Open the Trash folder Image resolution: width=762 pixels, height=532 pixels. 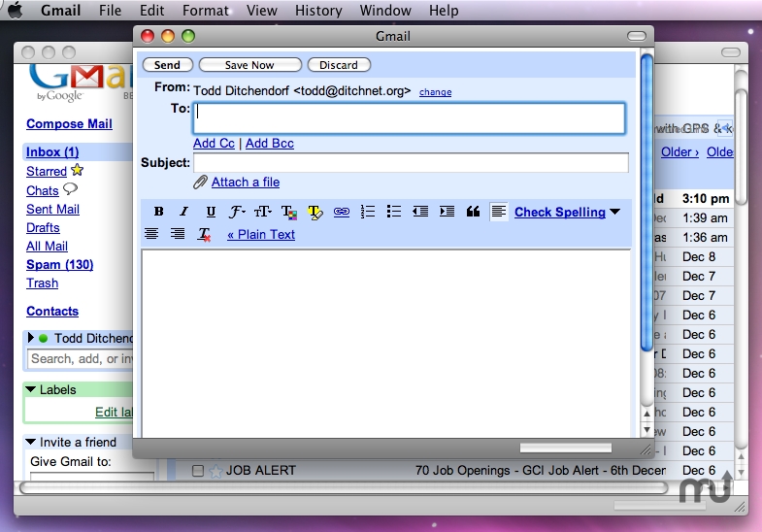(x=43, y=283)
